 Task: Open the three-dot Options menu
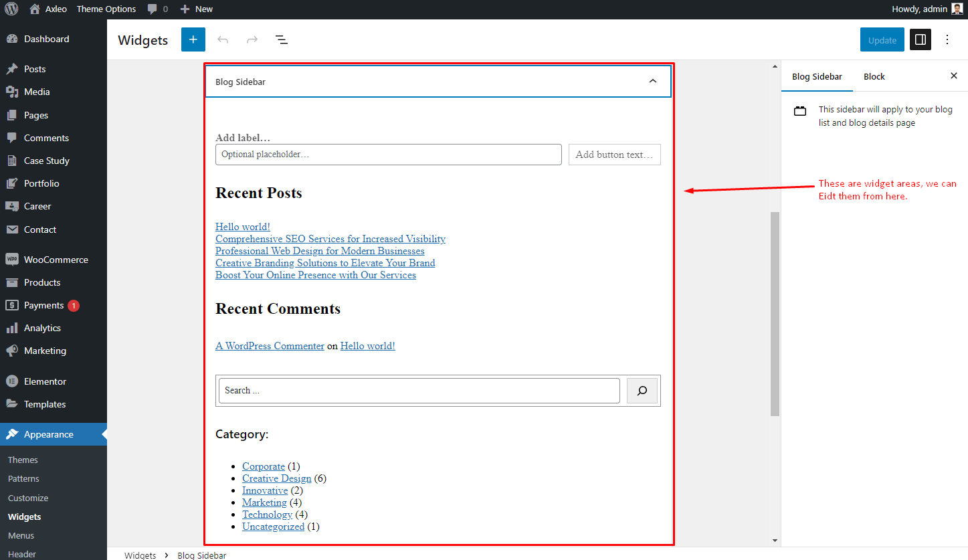947,39
